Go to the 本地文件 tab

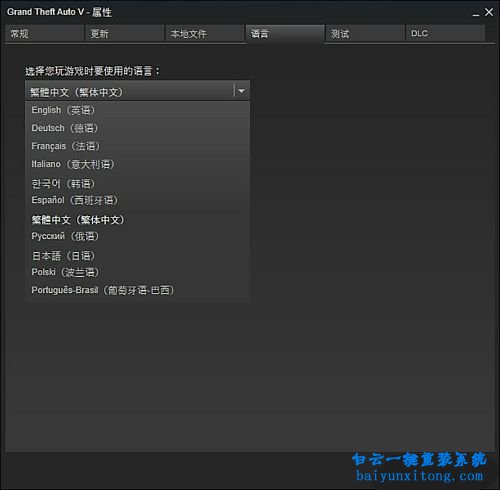coord(205,33)
